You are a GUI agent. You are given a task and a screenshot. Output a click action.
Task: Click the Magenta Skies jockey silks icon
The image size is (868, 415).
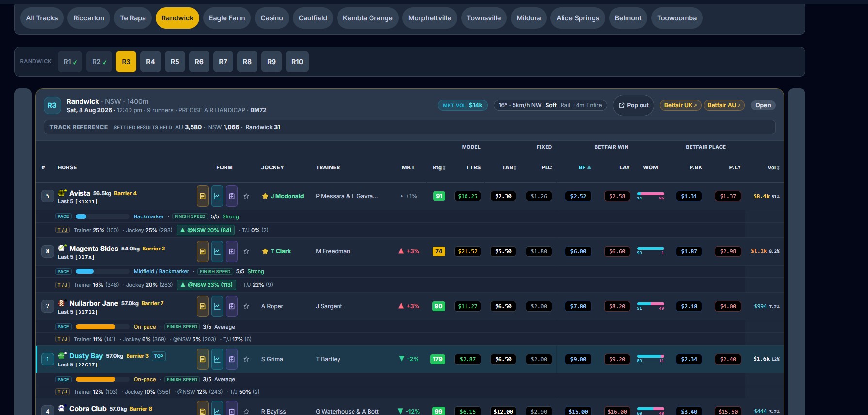click(x=62, y=248)
